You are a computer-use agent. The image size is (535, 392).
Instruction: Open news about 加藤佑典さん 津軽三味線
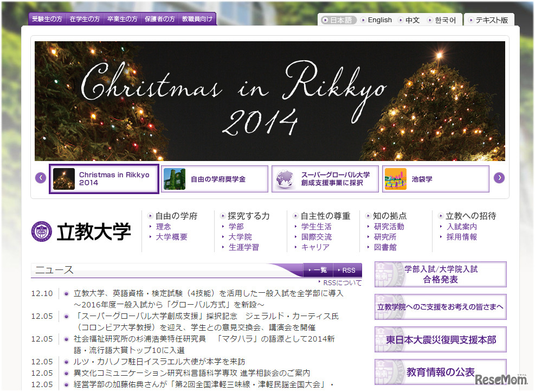coord(204,384)
